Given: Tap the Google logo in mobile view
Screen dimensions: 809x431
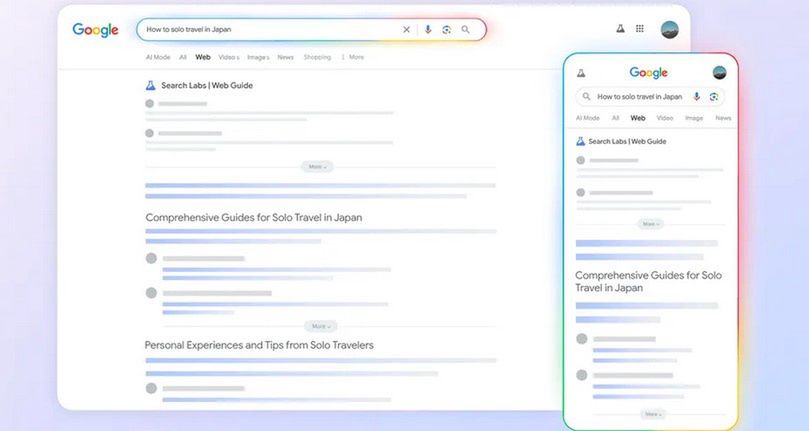Looking at the screenshot, I should [649, 73].
